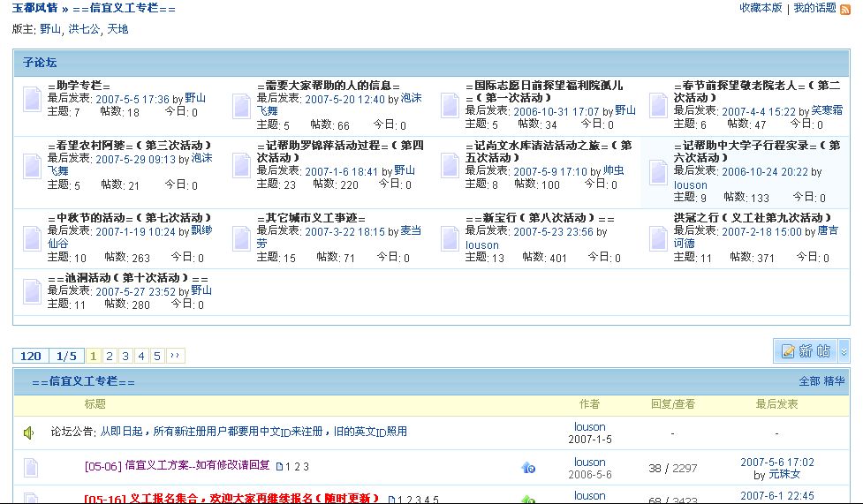Click the ==信宜义工专栏== list header link
Viewport: 863px width, 504px height.
[82, 381]
